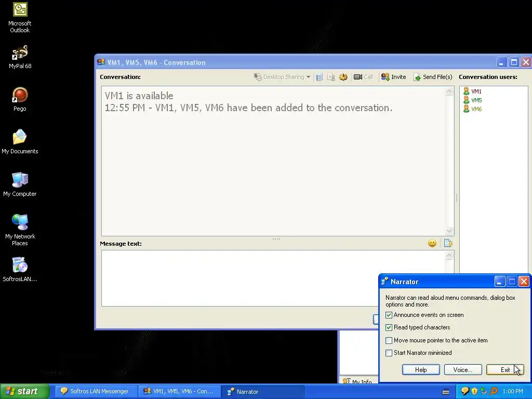Screen dimensions: 532x399
Task: Open Microsoft Outlook desktop icon
Action: tap(20, 17)
